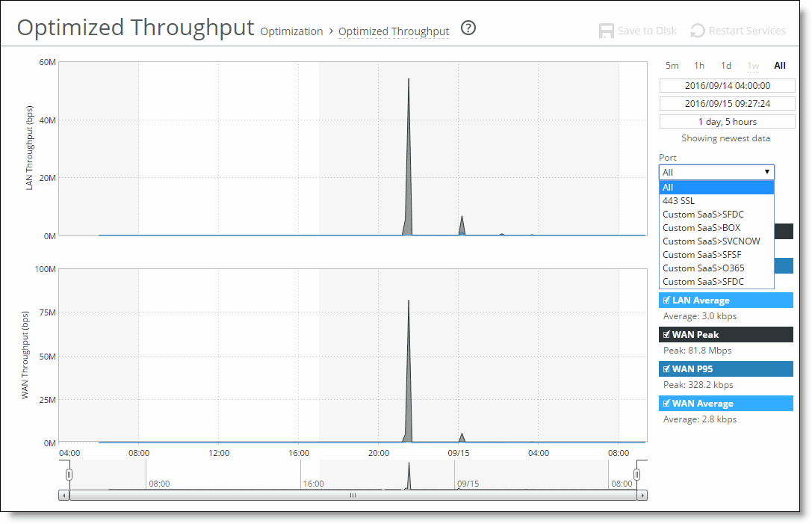Open the Optimization breadcrumb link

tap(291, 31)
